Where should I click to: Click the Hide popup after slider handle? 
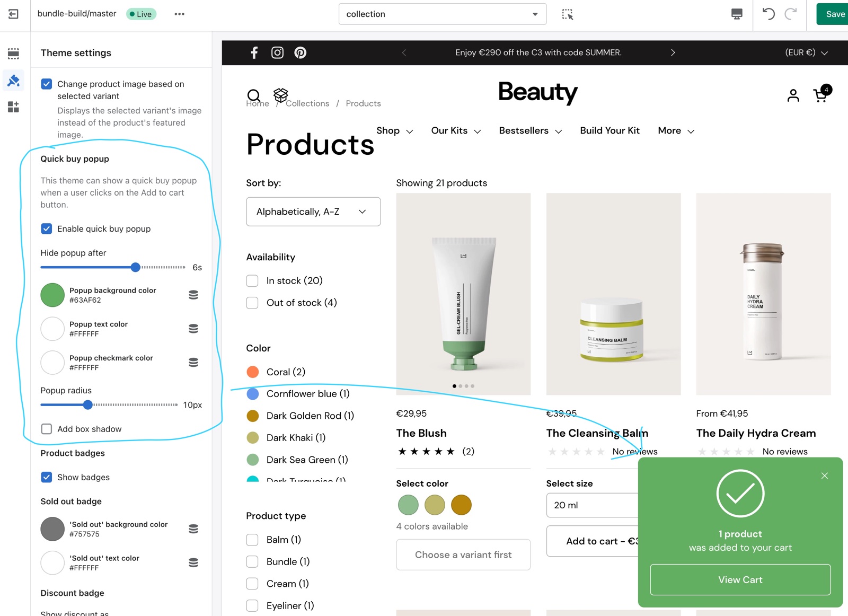pyautogui.click(x=136, y=267)
